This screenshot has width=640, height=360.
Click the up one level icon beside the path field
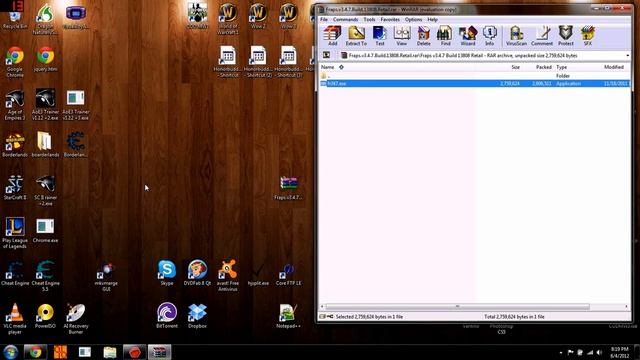coord(327,55)
